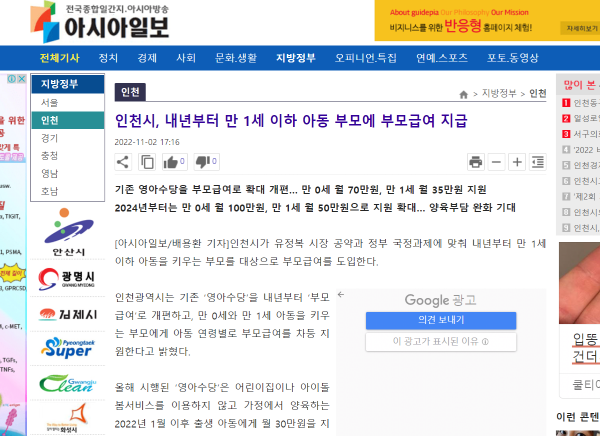
Task: Open 전체기사 in the main menu
Action: pos(59,58)
